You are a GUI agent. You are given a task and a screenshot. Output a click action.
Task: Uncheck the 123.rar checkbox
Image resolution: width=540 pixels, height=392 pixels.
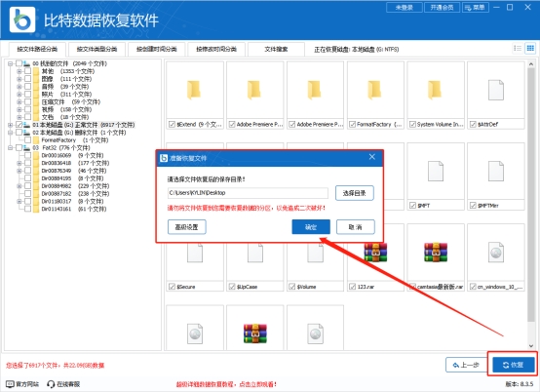(x=353, y=287)
